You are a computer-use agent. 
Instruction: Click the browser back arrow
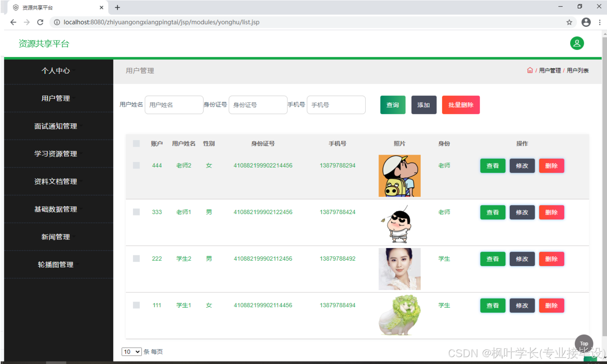(13, 22)
